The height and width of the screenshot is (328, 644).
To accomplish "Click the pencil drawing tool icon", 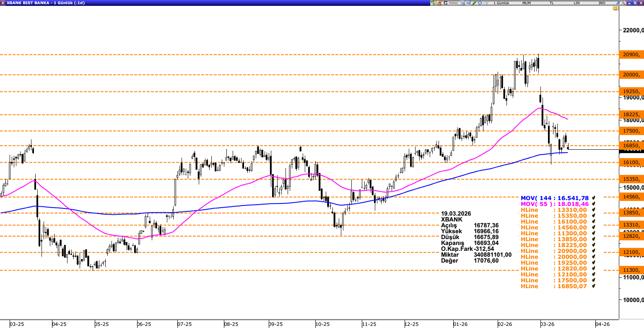I will coord(474,3).
